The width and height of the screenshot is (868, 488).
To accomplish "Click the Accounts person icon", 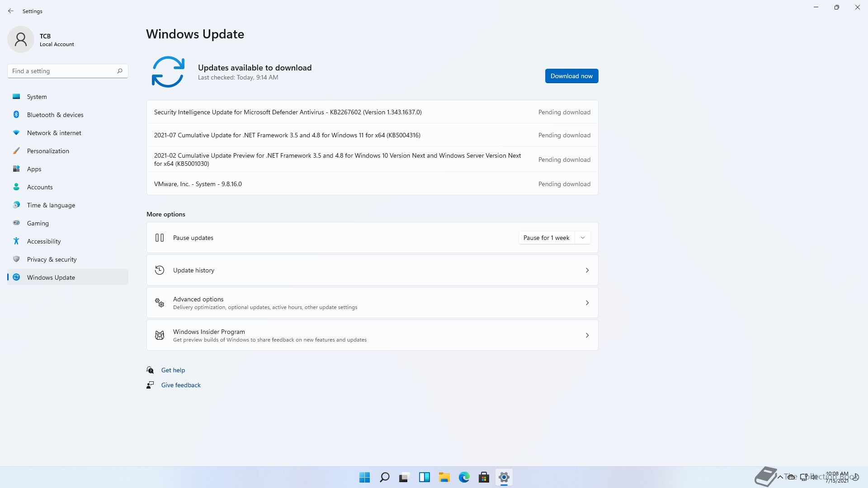I will point(16,187).
